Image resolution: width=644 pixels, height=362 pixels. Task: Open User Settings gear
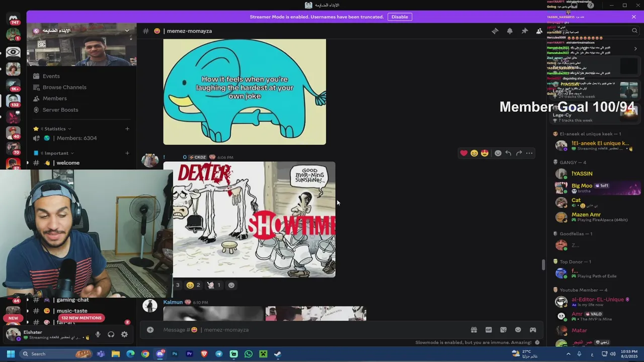(x=124, y=334)
